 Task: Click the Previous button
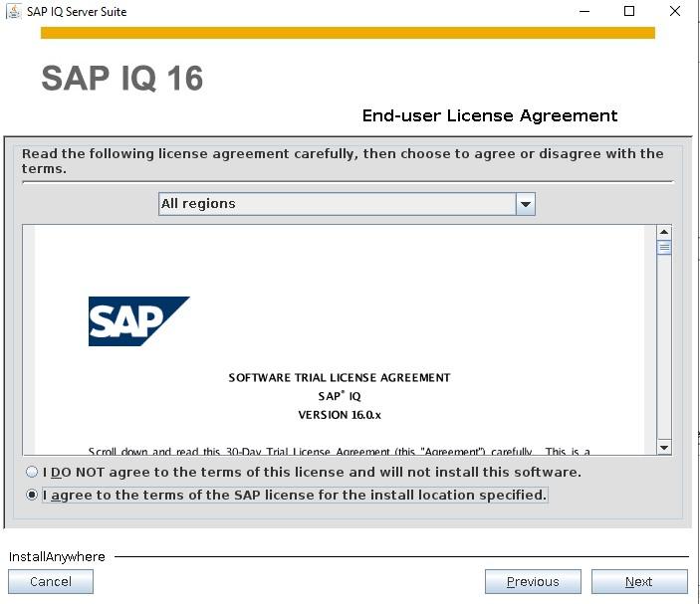[533, 582]
